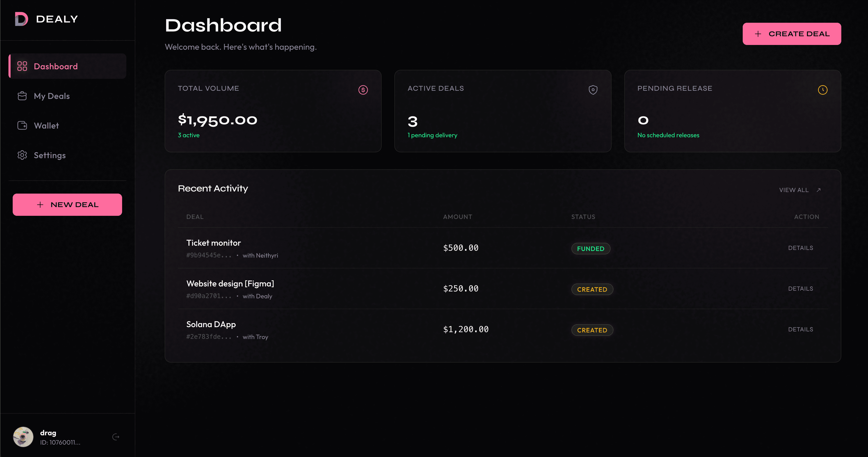Open the My Deals page
This screenshot has width=868, height=457.
[x=52, y=96]
